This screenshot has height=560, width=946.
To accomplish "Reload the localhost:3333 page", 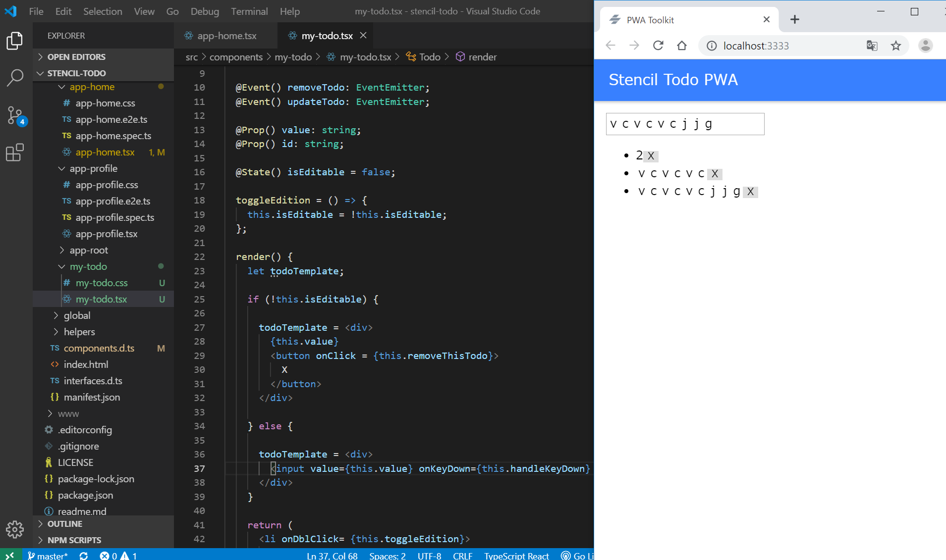I will tap(658, 46).
